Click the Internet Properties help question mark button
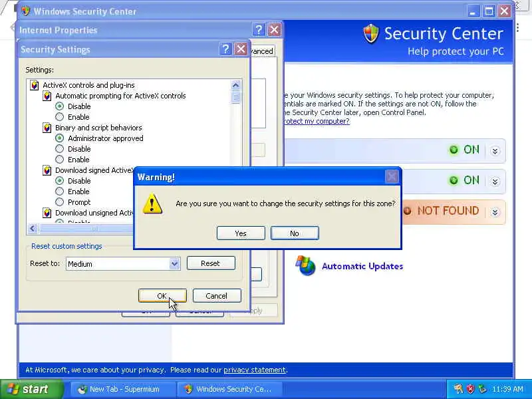Image resolution: width=532 pixels, height=399 pixels. click(259, 30)
